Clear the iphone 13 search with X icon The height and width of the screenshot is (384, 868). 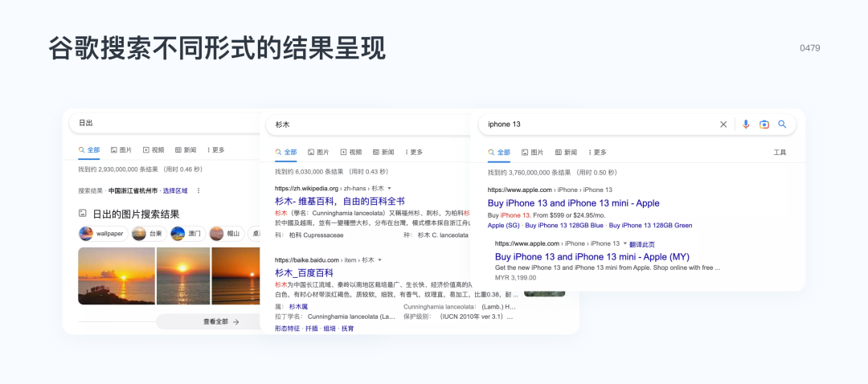coord(723,125)
